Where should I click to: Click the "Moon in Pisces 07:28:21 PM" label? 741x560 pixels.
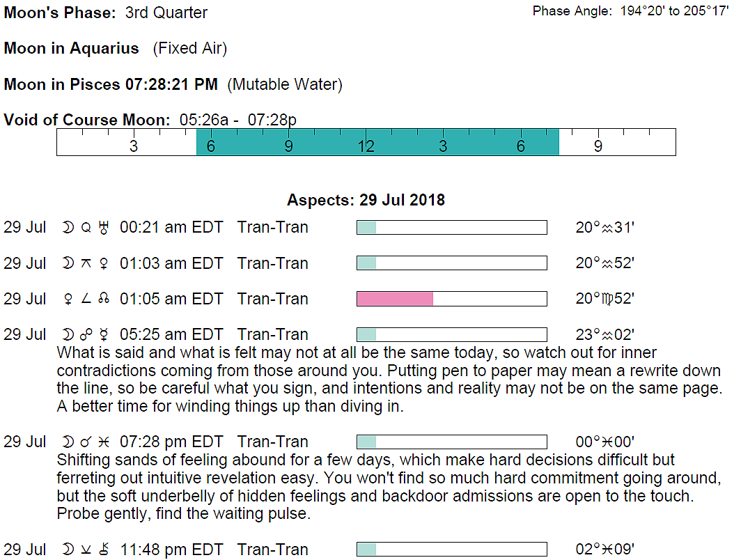(x=111, y=85)
